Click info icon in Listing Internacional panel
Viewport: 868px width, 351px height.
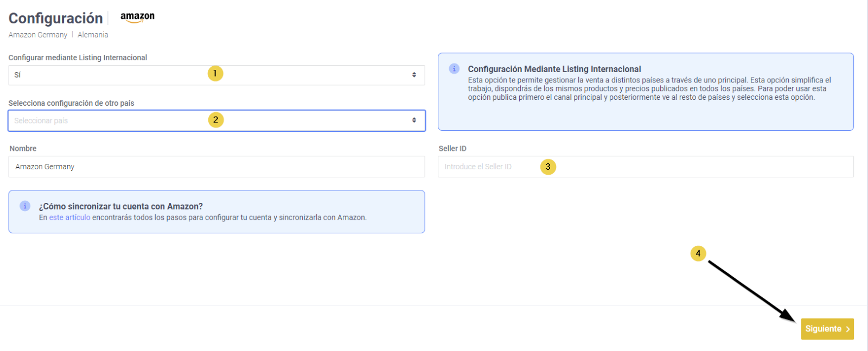point(454,69)
